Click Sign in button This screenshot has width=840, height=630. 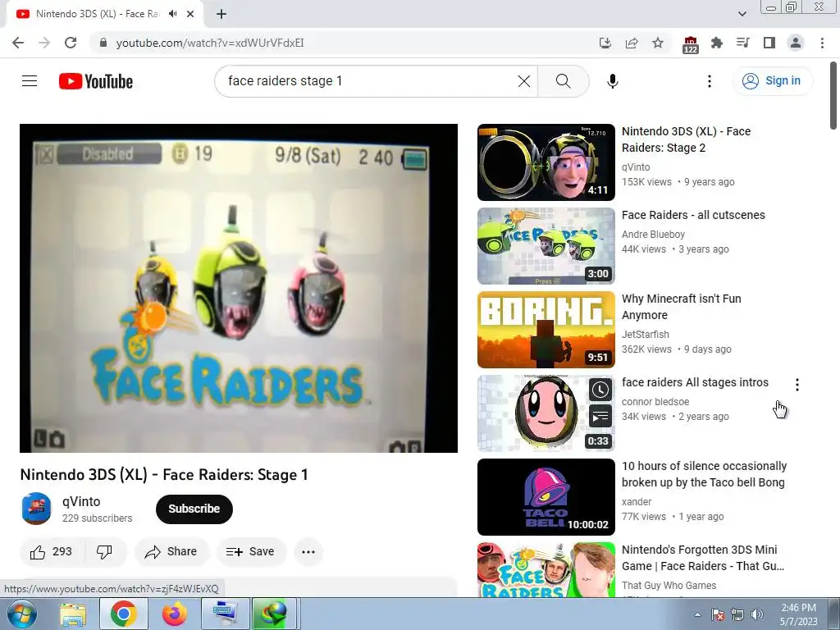click(772, 81)
